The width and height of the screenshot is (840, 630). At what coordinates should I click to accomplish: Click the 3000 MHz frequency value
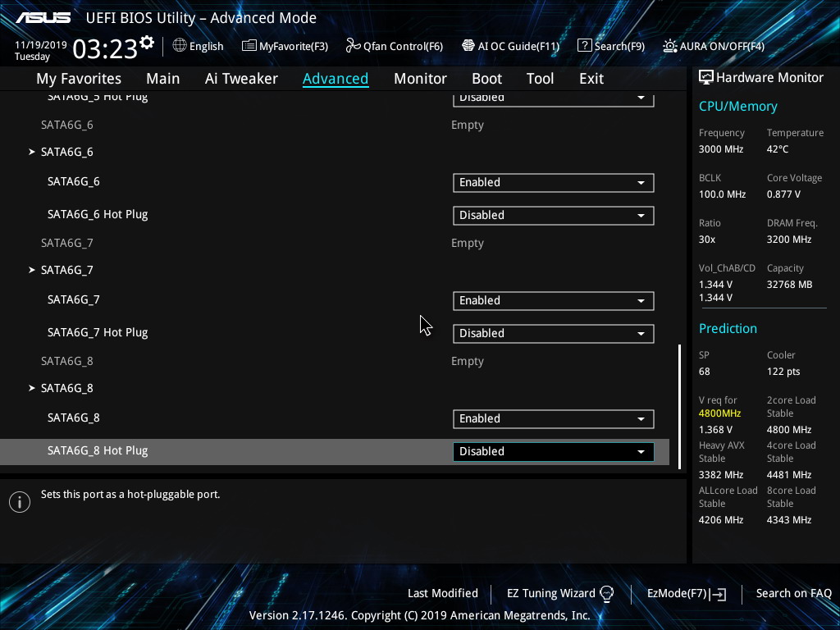720,149
